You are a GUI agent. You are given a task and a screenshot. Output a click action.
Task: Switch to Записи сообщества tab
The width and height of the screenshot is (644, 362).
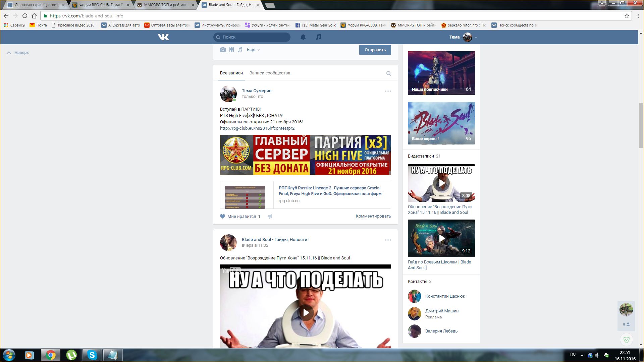point(270,73)
